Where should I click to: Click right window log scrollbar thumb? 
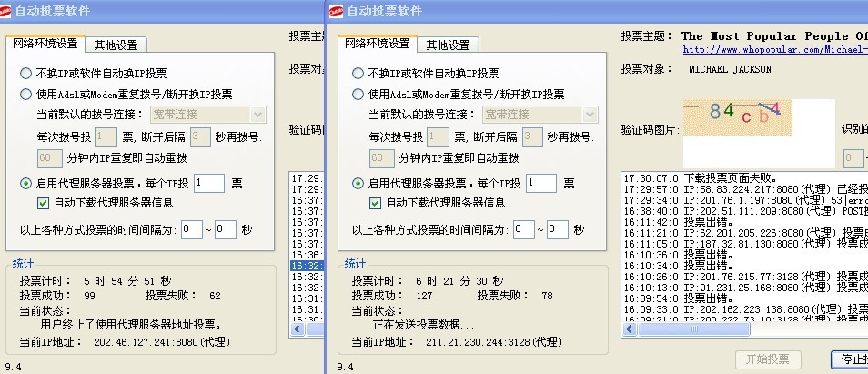pyautogui.click(x=693, y=329)
